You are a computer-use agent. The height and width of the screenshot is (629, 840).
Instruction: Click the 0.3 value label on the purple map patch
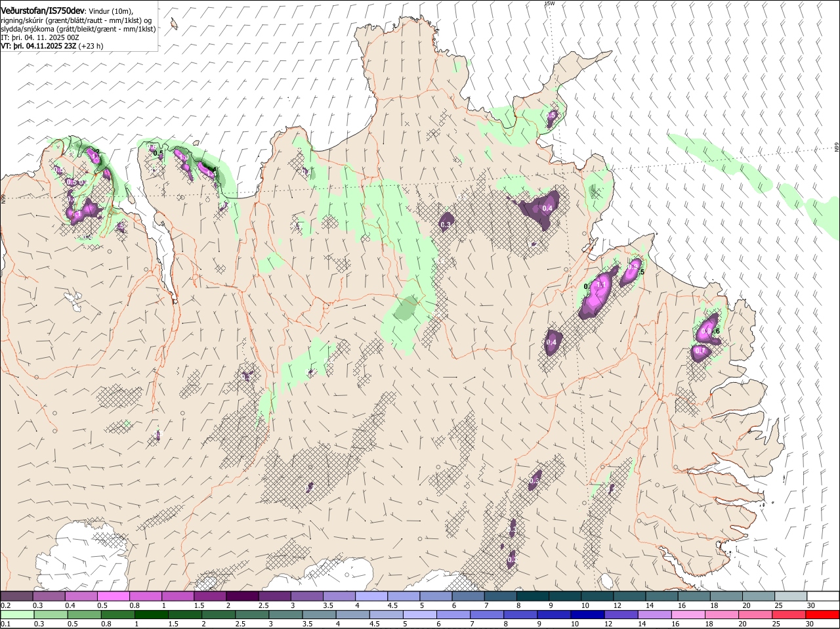tap(446, 225)
